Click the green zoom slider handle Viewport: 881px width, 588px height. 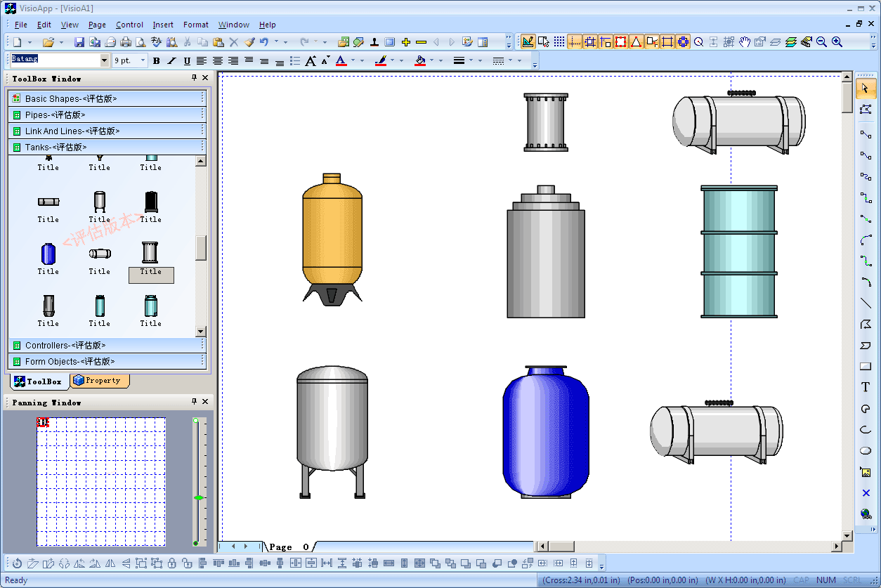198,497
